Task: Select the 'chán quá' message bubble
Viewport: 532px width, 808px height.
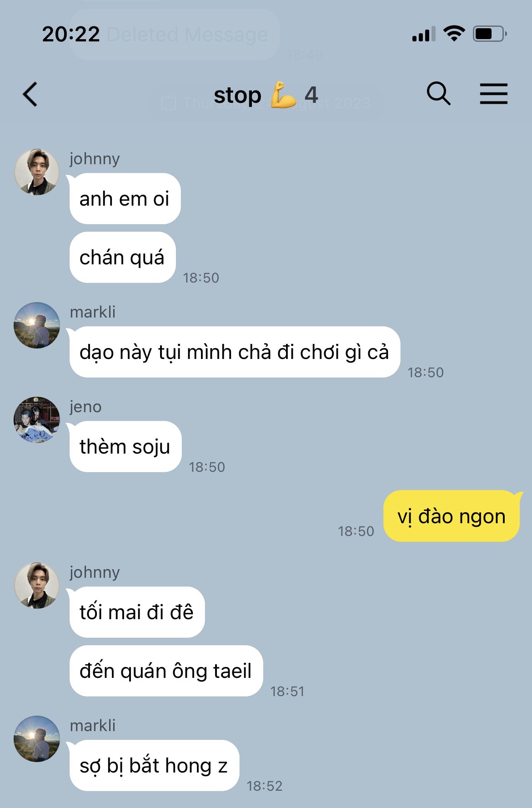Action: (x=122, y=257)
